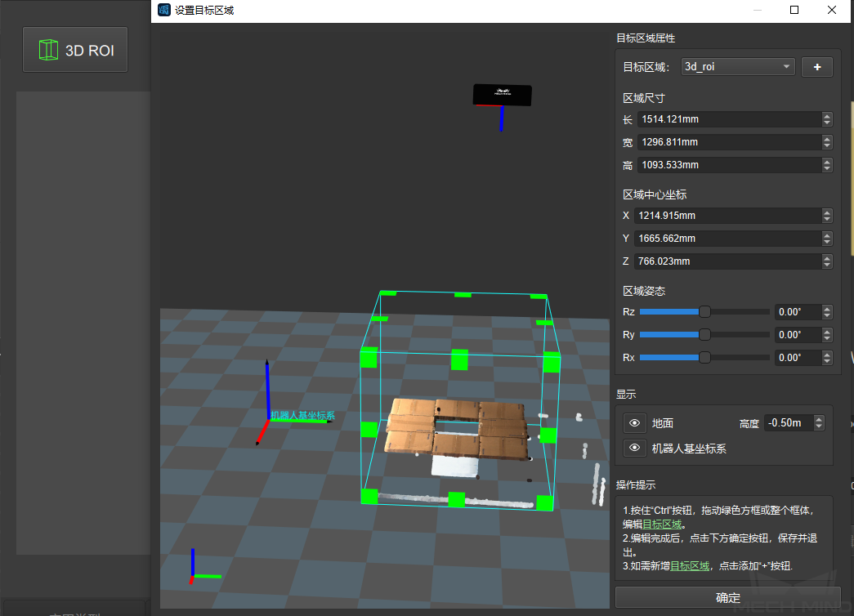Step the X center coordinate spinner
Screen dimensions: 854x616
826,216
